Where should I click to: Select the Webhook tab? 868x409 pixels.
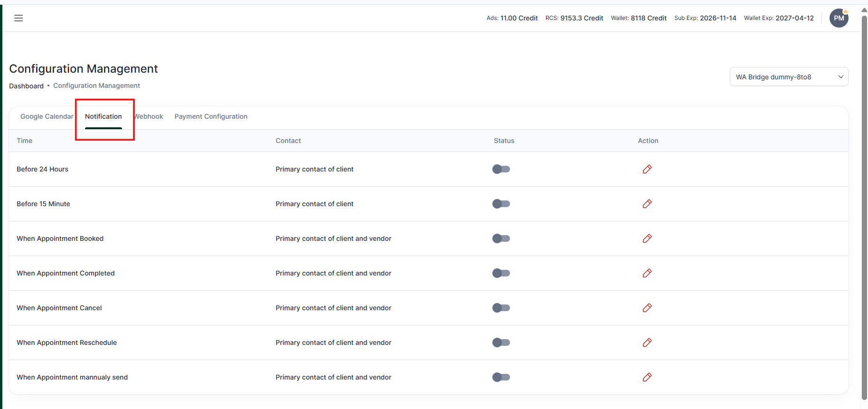tap(150, 116)
